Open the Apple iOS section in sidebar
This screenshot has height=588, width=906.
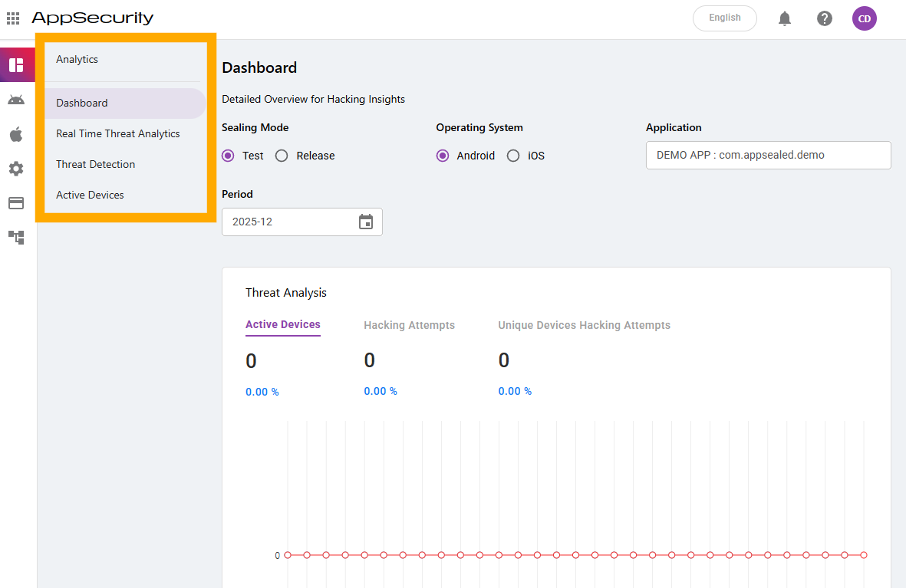(x=16, y=135)
